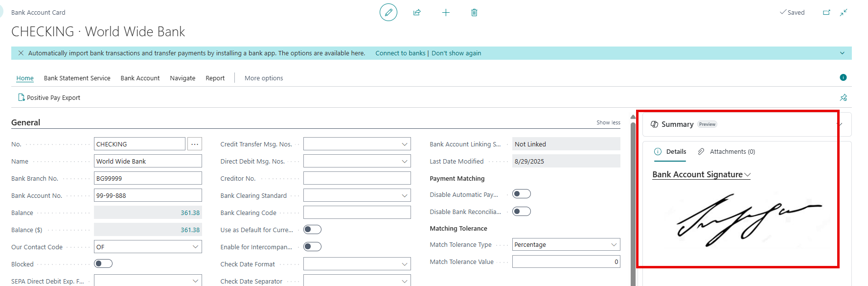Toggle Enable for Intercompany switch

coord(312,246)
